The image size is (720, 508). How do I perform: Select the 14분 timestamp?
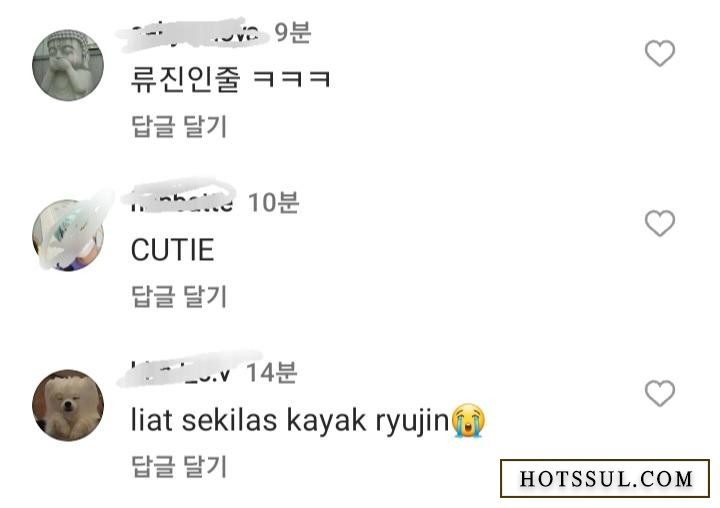click(x=272, y=373)
